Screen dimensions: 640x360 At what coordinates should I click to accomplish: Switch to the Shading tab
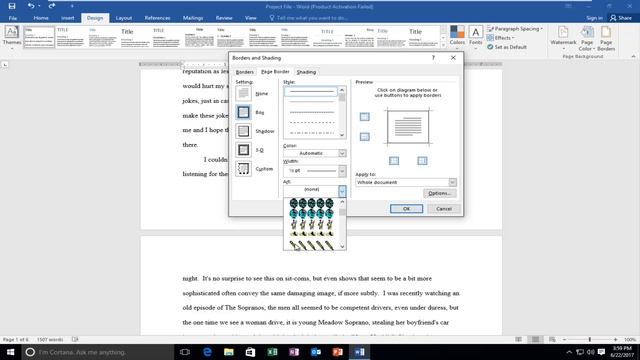tap(306, 72)
